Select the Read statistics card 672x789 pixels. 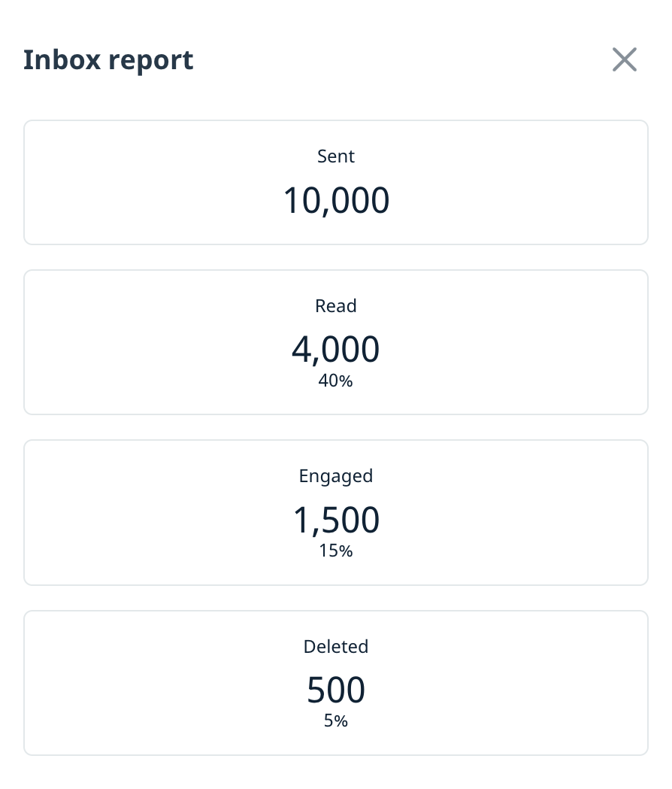335,342
